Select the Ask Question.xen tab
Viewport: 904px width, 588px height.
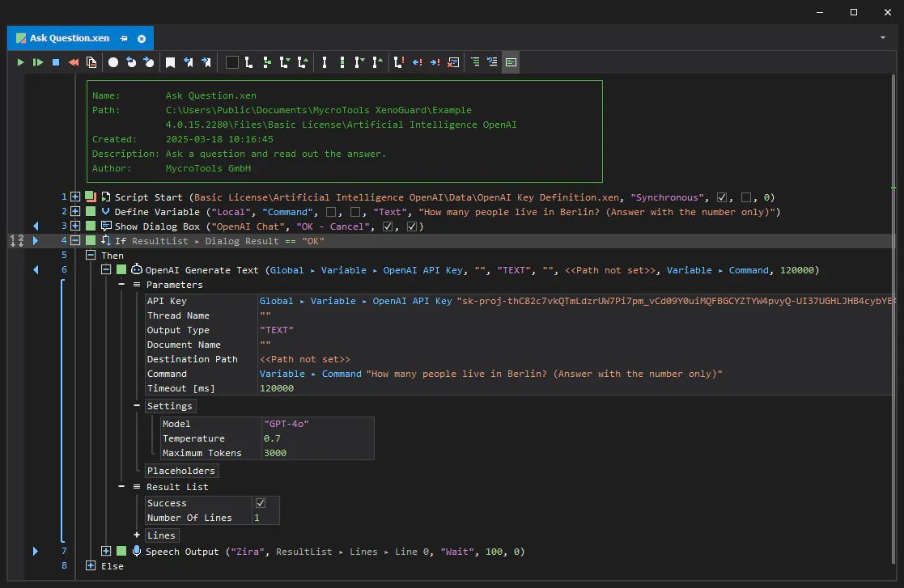[69, 38]
